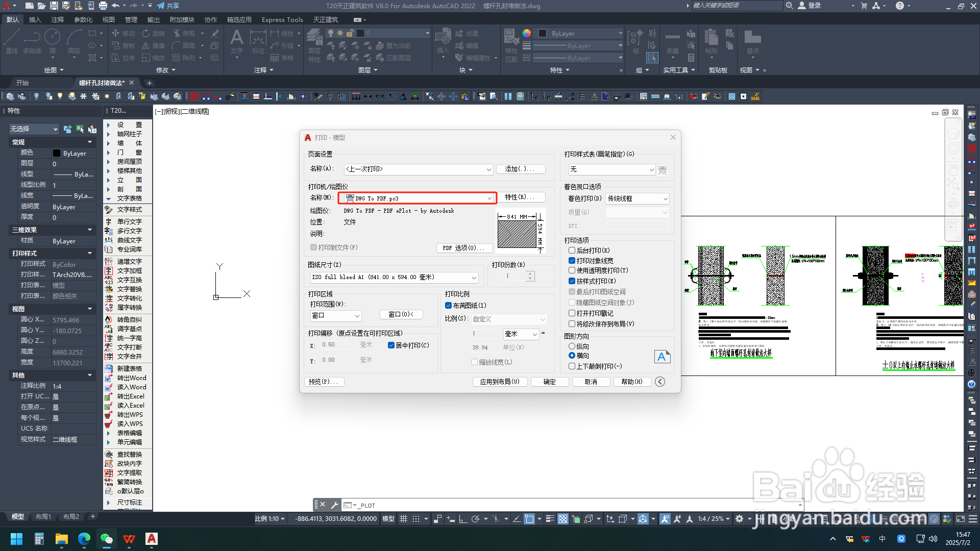Customize the status bar via hamburger icon
Image resolution: width=980 pixels, height=551 pixels.
(x=973, y=519)
